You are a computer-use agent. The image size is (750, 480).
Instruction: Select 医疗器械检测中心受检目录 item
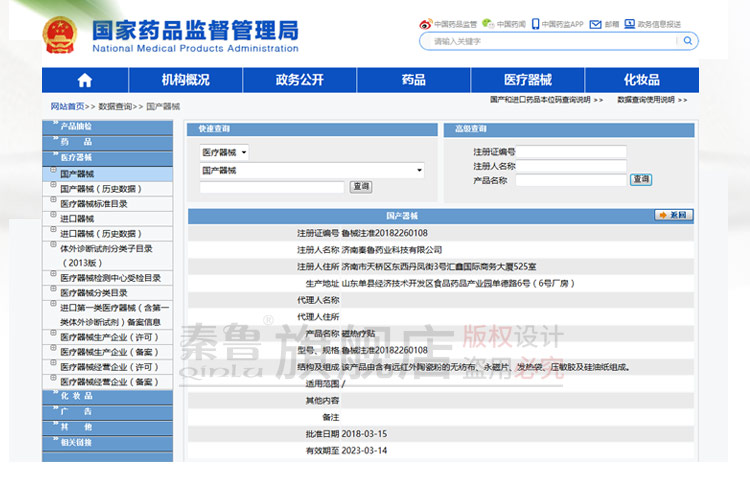[110, 278]
